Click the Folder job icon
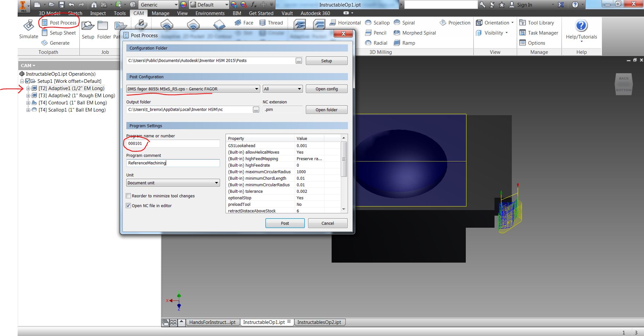The image size is (644, 336). coord(104,30)
